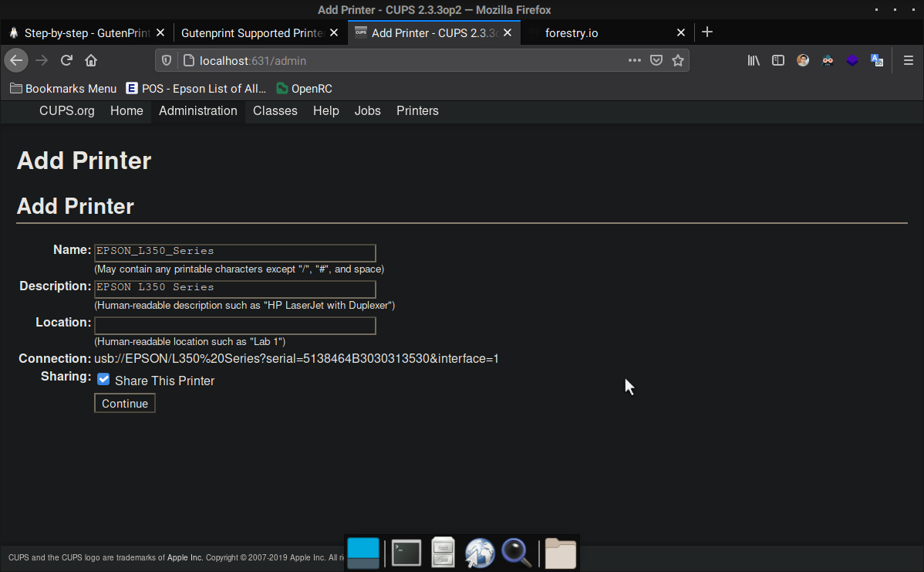Image resolution: width=924 pixels, height=572 pixels.
Task: Open CUPS.org link in navigation
Action: [x=66, y=111]
